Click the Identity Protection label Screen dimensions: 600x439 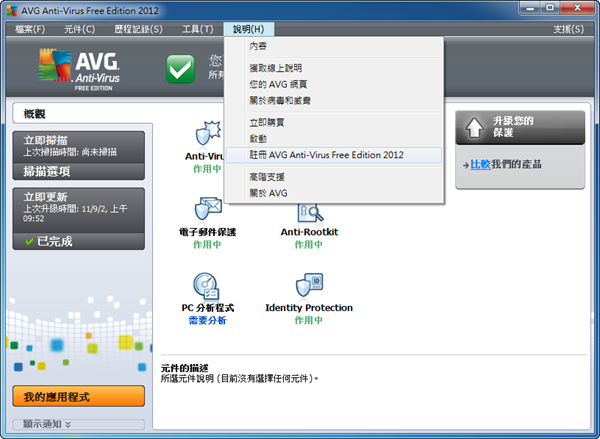point(309,308)
